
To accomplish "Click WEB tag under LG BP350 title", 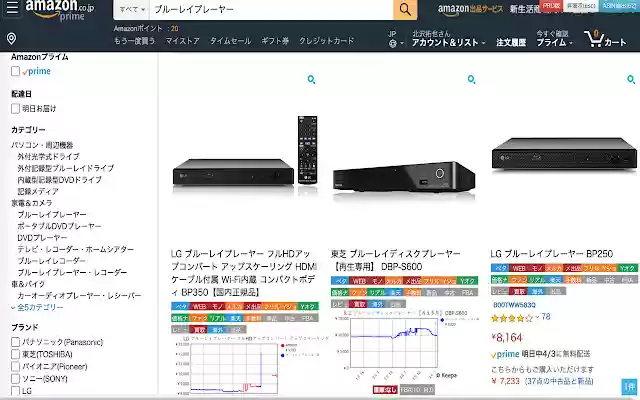I will point(199,306).
